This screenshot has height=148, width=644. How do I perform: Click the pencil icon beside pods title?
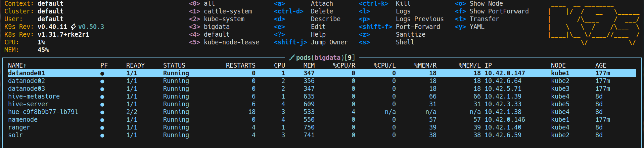(292, 58)
